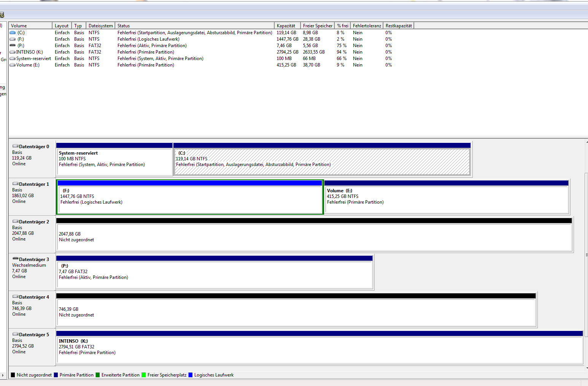
Task: Click the '28,38 GB' free space cell
Action: tap(311, 39)
